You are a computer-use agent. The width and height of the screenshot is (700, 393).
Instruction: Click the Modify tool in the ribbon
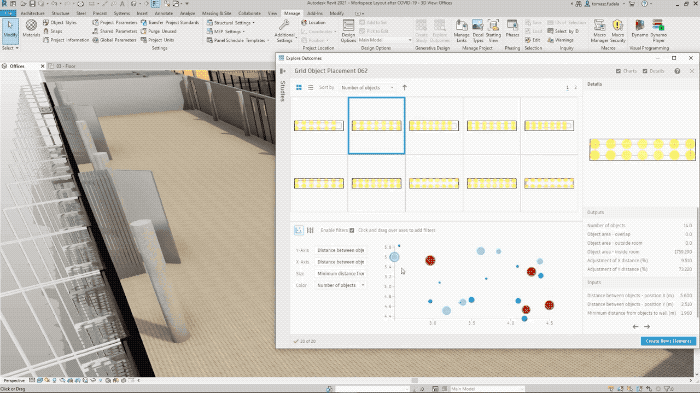(10, 30)
